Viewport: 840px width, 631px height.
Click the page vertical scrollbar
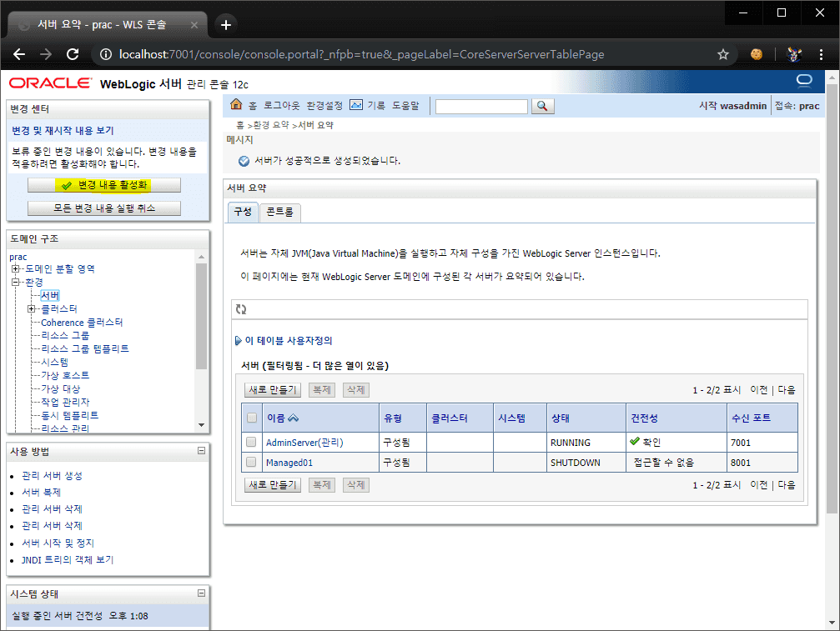point(832,300)
